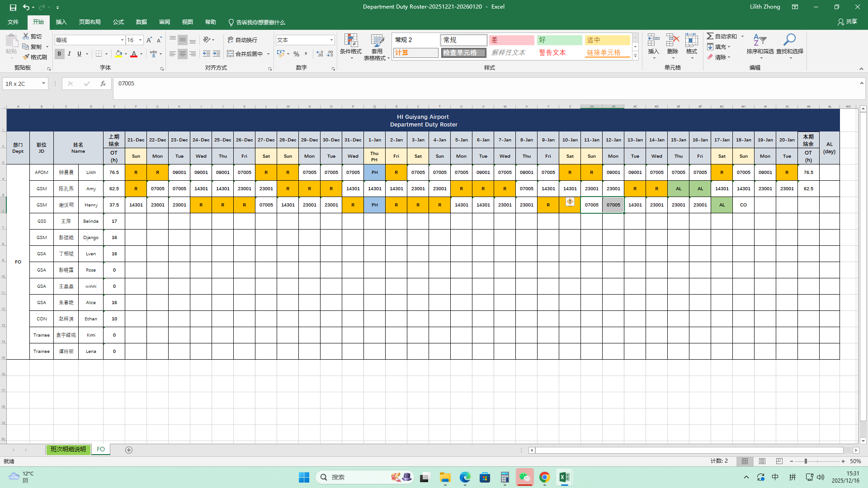Open the font size dropdown

140,40
